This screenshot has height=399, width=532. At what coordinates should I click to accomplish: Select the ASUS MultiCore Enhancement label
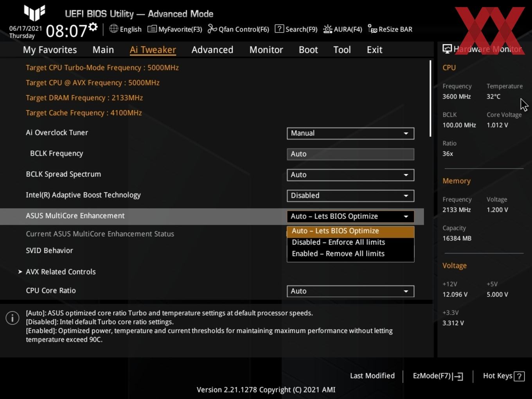[x=75, y=216]
